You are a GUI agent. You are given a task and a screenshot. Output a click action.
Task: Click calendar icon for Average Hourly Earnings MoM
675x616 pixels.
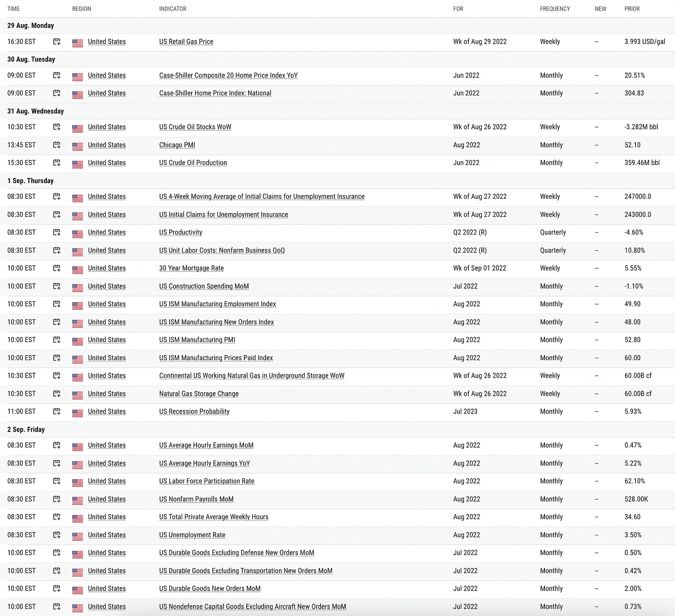pyautogui.click(x=57, y=445)
